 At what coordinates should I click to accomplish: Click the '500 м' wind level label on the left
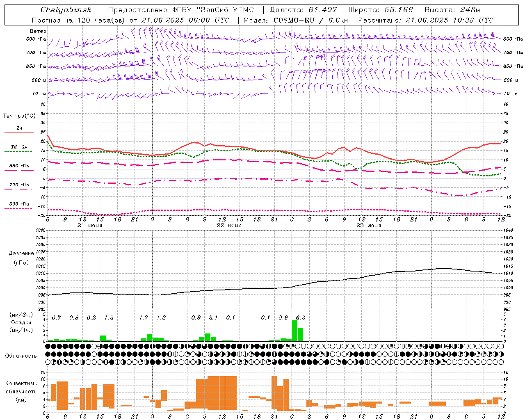coord(39,80)
